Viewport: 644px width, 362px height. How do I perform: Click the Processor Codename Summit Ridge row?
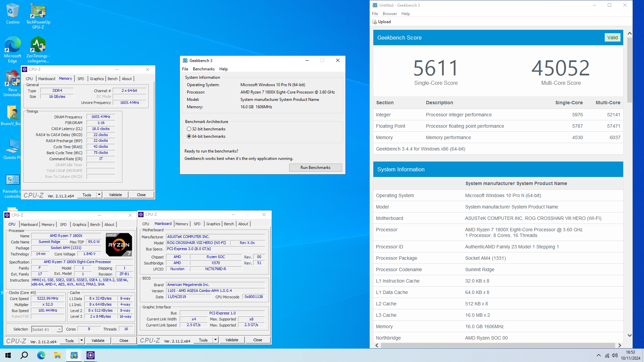(x=498, y=269)
